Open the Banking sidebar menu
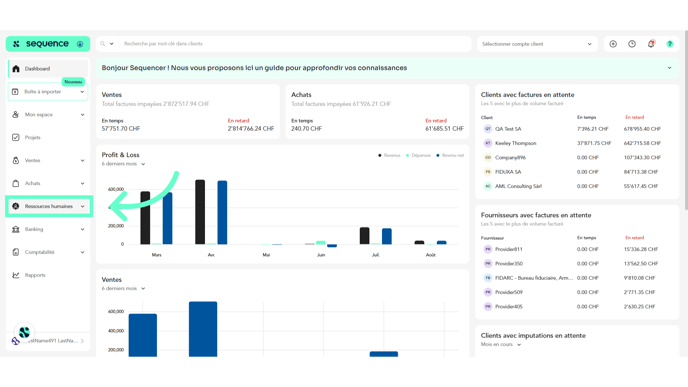 tap(48, 229)
